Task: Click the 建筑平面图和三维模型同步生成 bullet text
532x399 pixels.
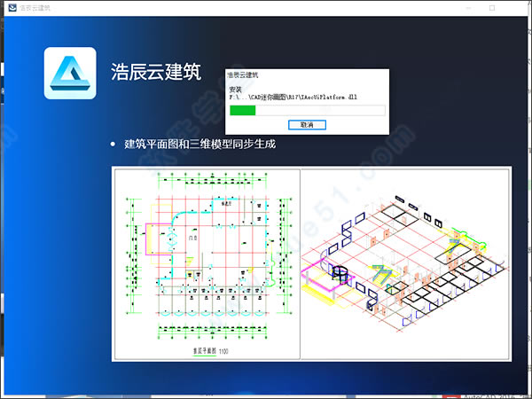Action: coord(199,145)
